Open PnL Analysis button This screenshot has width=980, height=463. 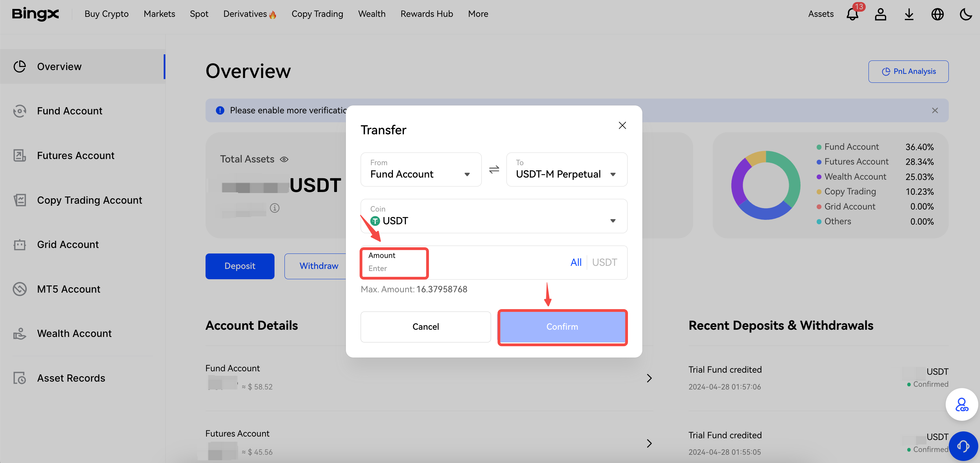[908, 71]
